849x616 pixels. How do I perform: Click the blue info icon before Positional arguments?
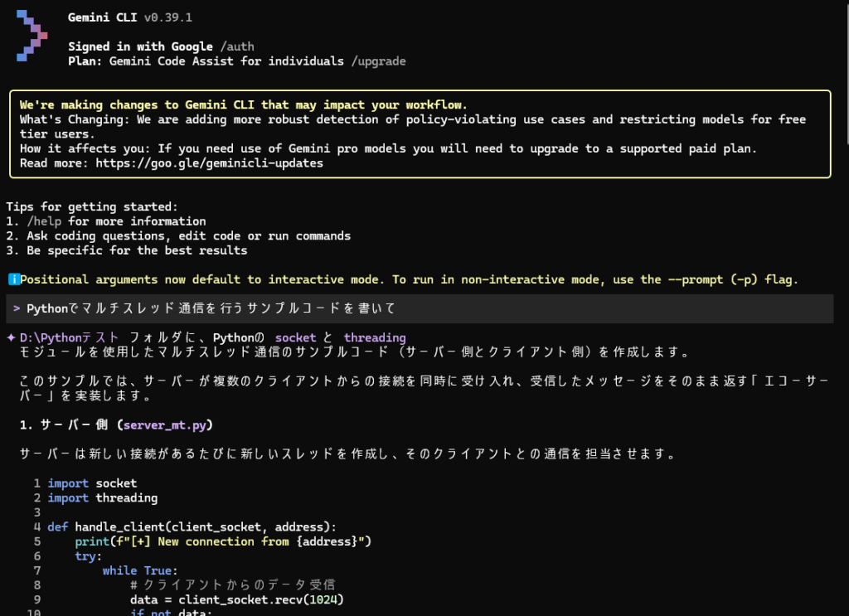[12, 280]
